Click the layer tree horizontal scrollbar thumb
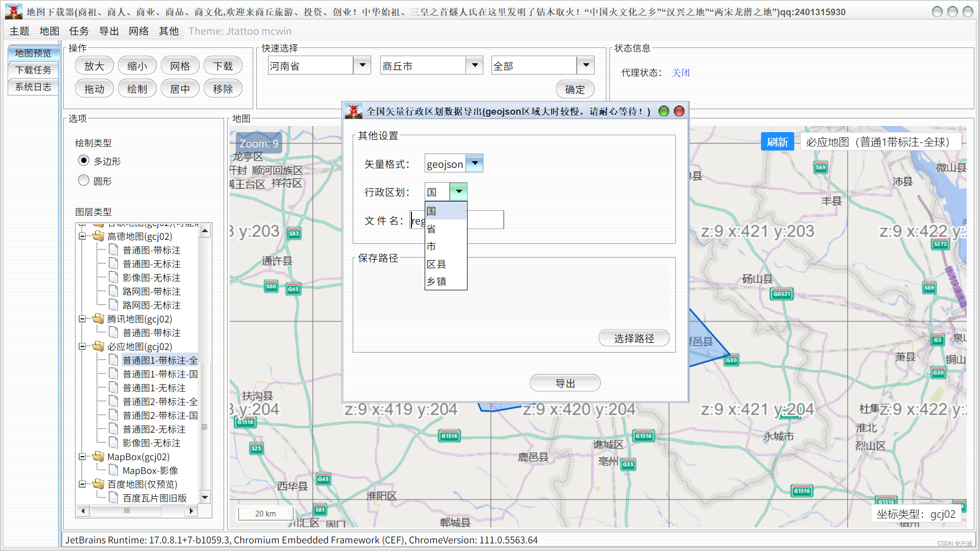The height and width of the screenshot is (551, 980). (x=127, y=511)
